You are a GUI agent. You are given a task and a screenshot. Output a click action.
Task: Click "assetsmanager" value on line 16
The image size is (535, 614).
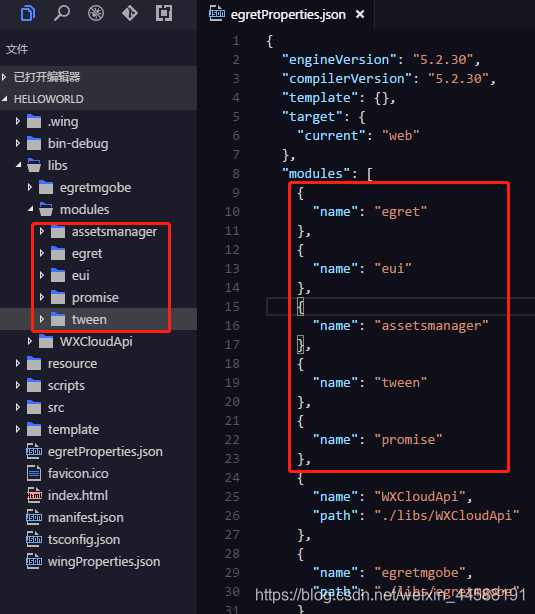coord(431,326)
